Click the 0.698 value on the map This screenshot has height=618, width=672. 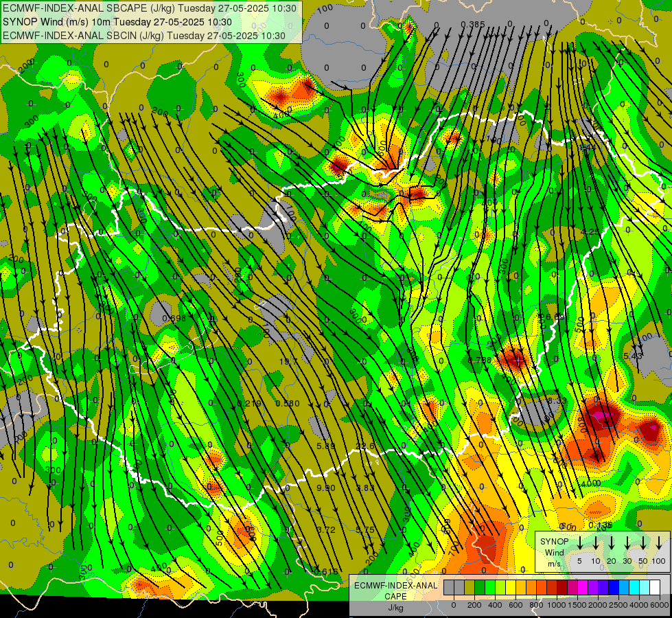(174, 318)
